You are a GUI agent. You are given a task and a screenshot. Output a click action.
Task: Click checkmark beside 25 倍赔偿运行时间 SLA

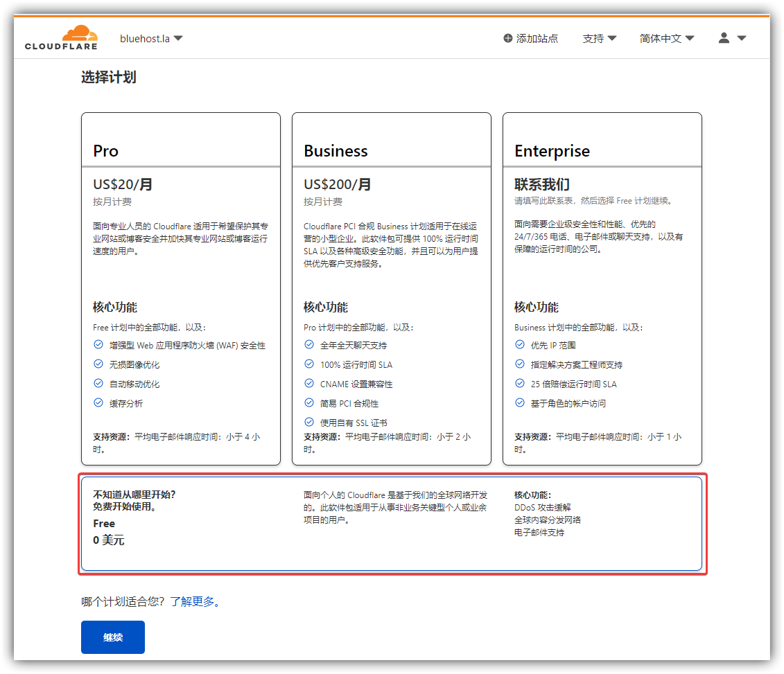point(520,384)
